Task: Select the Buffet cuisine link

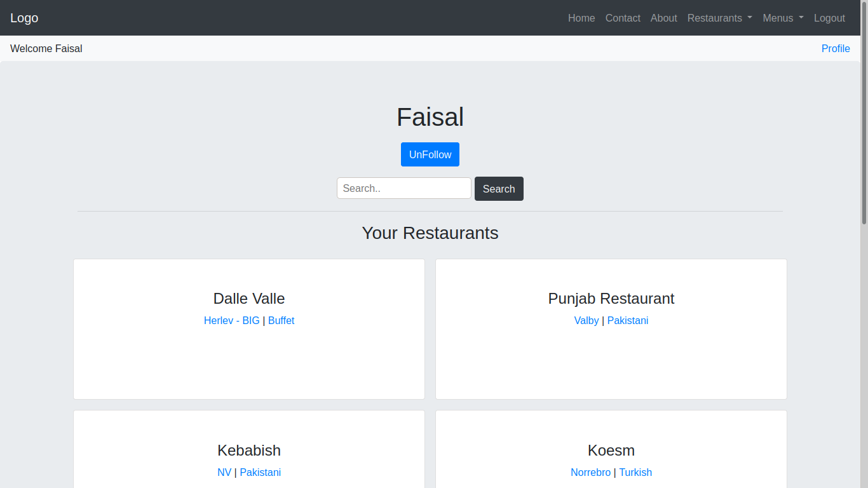Action: (281, 320)
